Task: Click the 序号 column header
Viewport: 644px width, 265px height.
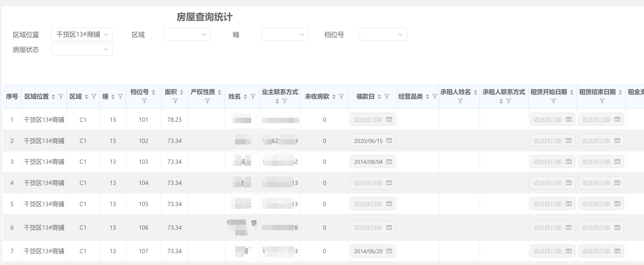Action: [12, 96]
